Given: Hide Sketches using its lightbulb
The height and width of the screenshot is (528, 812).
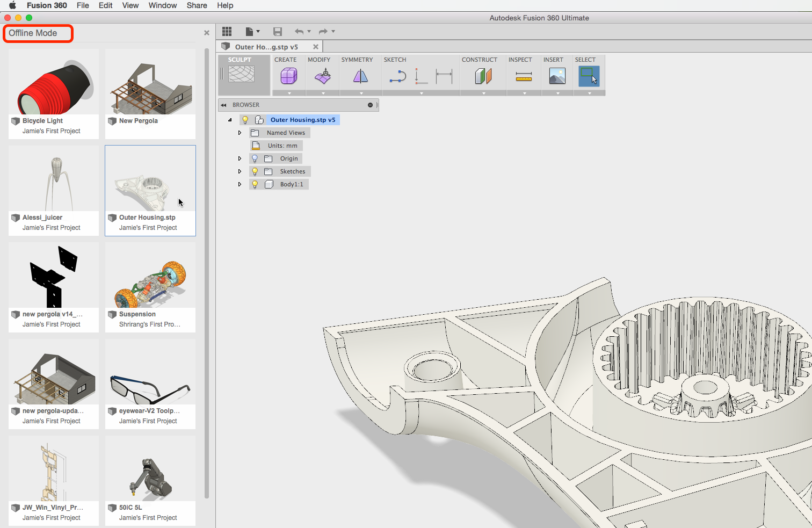Looking at the screenshot, I should [255, 171].
